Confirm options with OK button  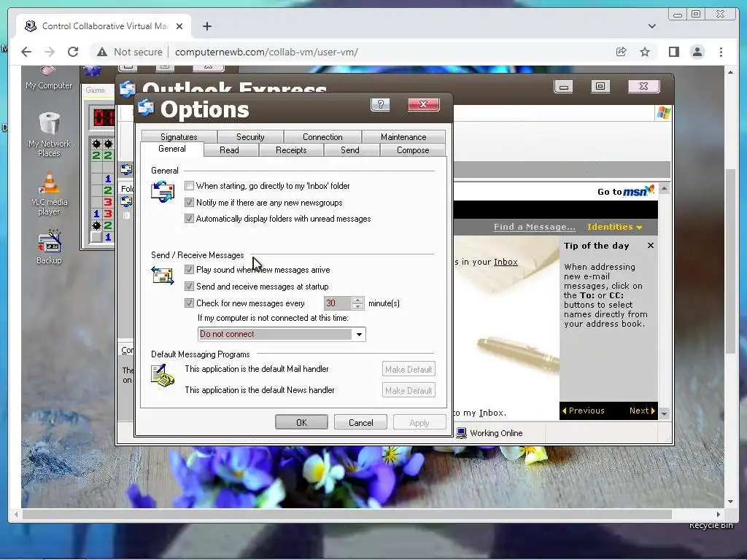pyautogui.click(x=301, y=422)
